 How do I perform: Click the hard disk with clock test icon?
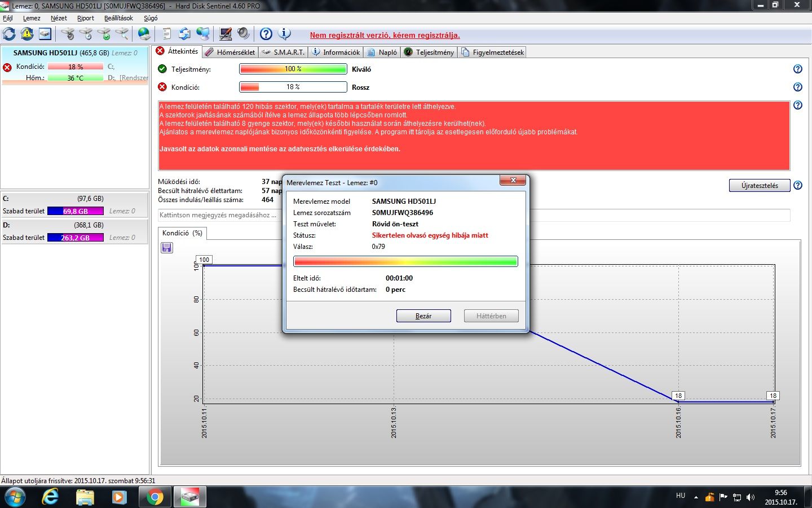click(x=86, y=34)
